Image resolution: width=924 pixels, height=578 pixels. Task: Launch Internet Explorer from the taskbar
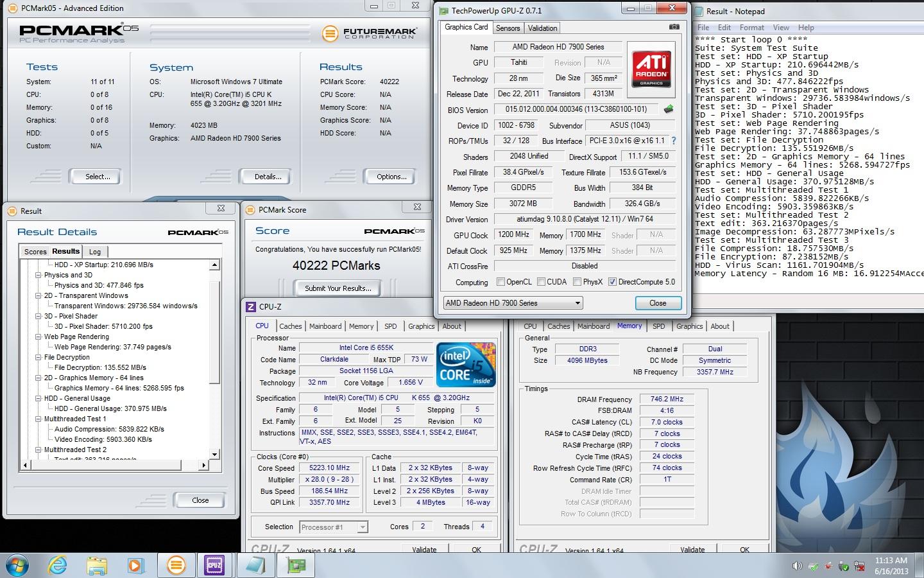click(x=58, y=565)
